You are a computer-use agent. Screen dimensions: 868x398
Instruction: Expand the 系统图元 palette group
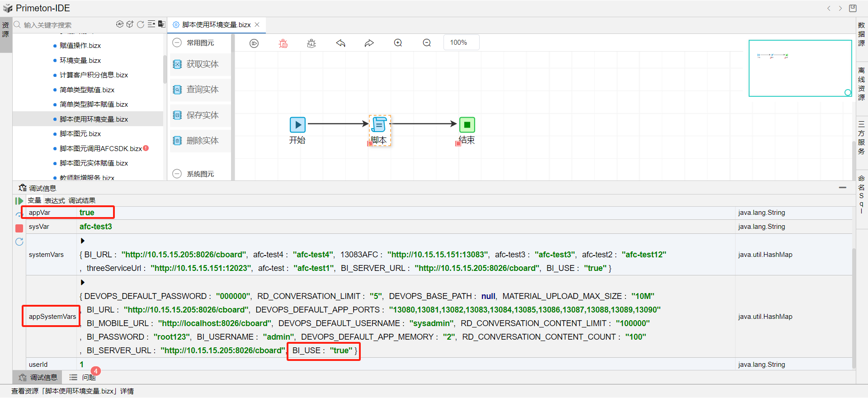click(x=177, y=174)
